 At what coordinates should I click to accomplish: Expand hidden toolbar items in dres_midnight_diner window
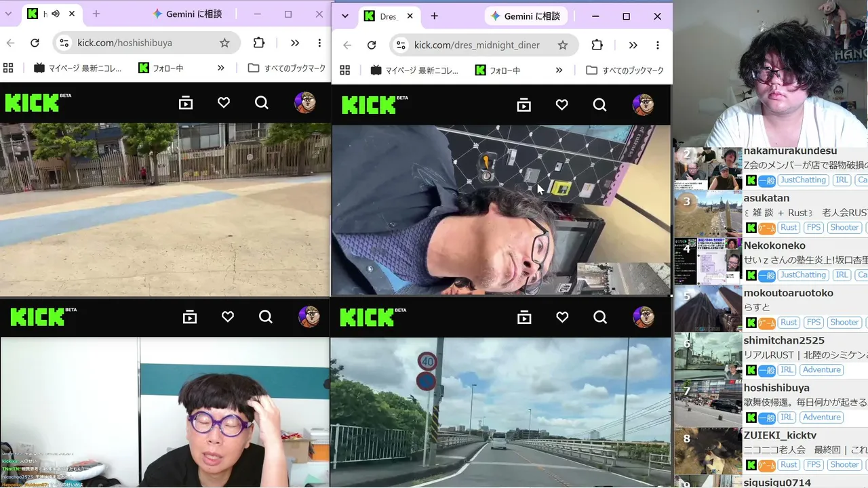633,45
